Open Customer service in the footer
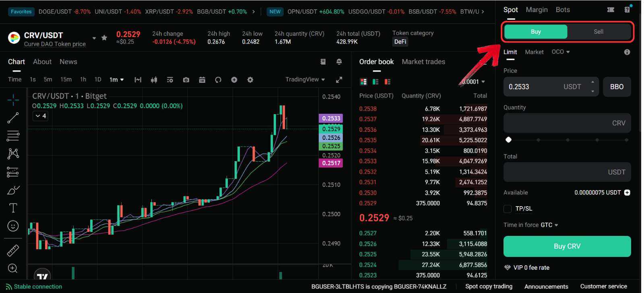 coord(603,287)
